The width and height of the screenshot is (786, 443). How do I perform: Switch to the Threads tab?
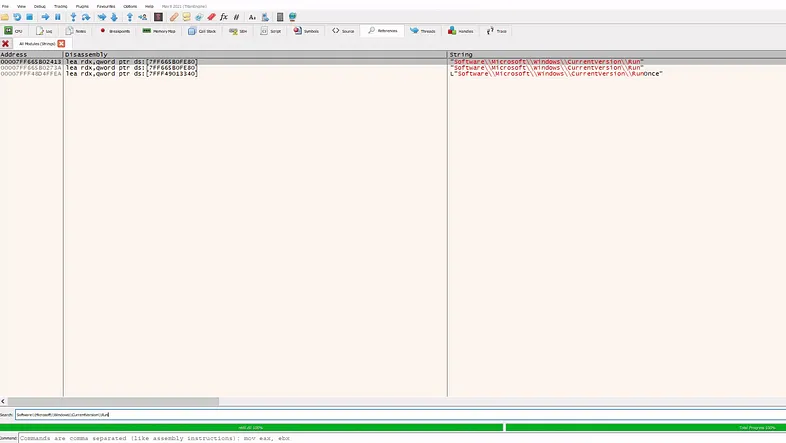423,31
